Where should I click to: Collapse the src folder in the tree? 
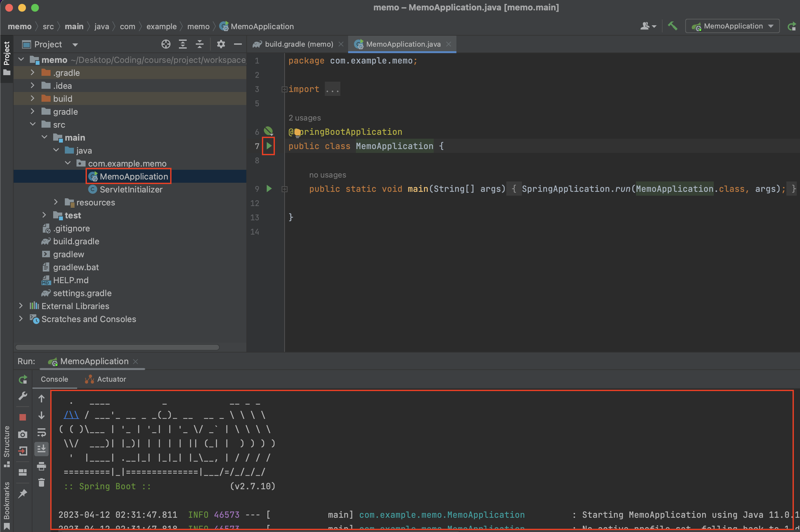[33, 124]
